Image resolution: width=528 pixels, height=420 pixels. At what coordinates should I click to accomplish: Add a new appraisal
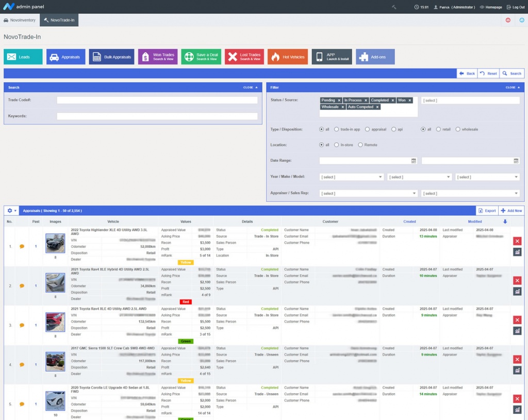pos(511,211)
